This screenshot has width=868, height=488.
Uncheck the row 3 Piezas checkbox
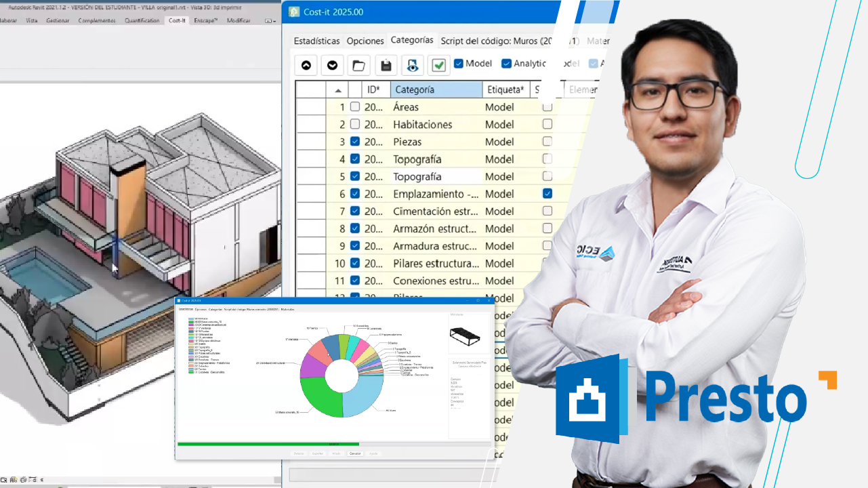coord(354,142)
